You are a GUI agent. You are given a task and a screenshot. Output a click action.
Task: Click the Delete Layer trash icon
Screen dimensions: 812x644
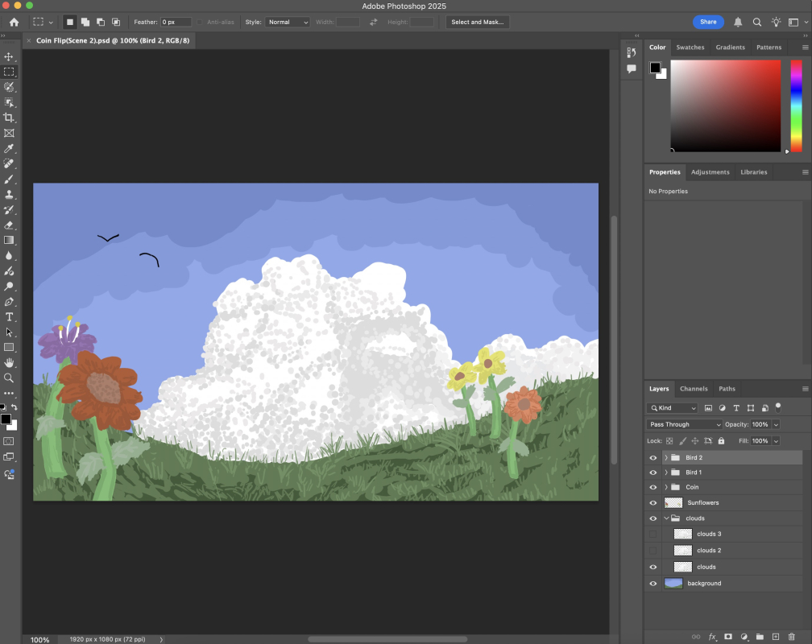point(792,637)
